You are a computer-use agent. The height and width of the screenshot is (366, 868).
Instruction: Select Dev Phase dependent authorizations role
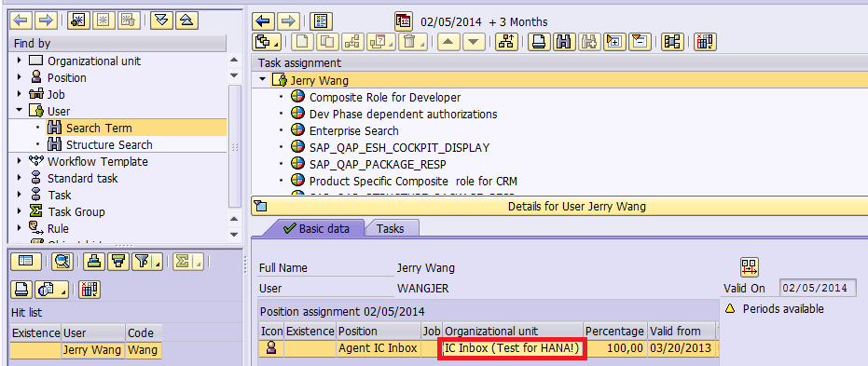pyautogui.click(x=403, y=114)
